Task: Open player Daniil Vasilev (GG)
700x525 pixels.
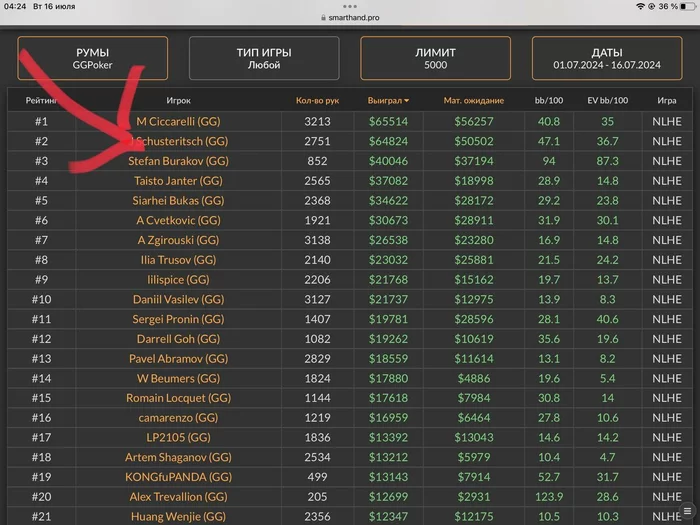Action: click(179, 299)
